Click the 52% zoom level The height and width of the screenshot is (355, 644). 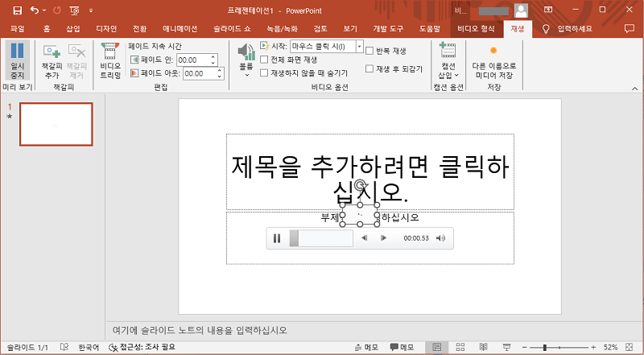[x=610, y=348]
